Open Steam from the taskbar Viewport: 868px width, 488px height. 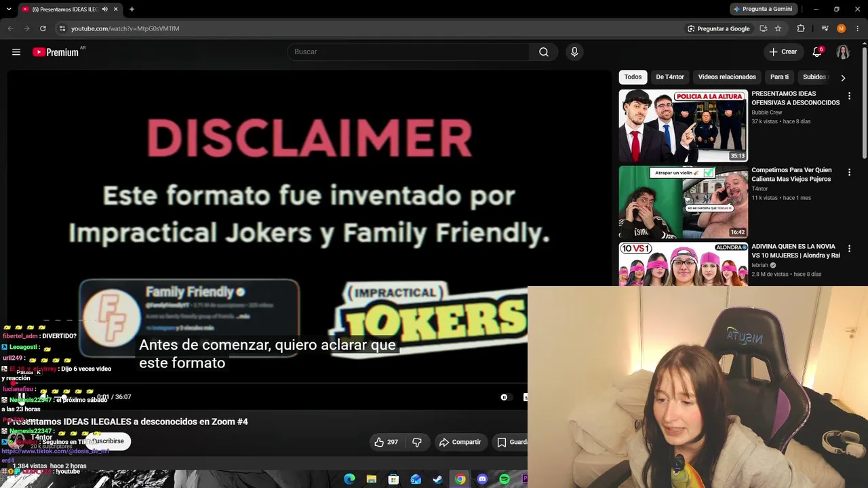[437, 479]
